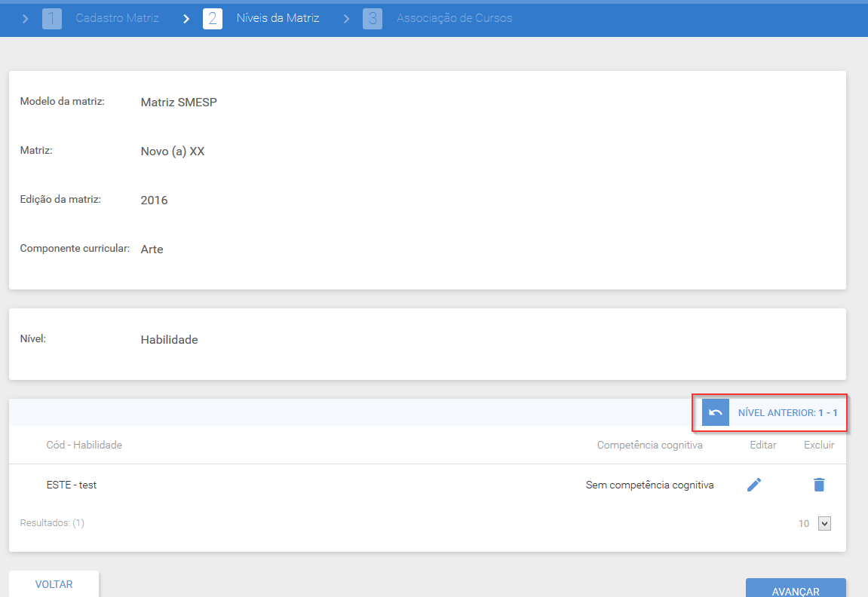Click Novo (a) XX value
This screenshot has width=868, height=597.
(x=173, y=152)
